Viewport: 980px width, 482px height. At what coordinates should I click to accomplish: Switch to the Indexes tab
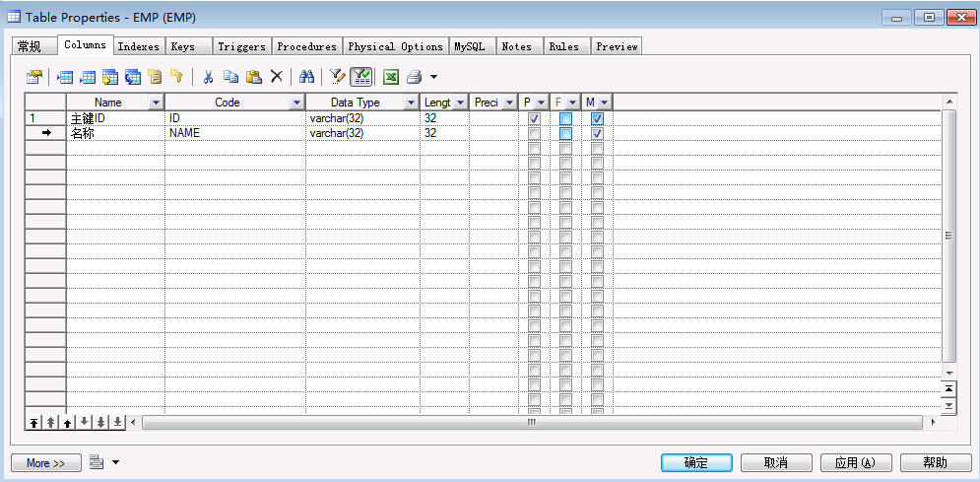pyautogui.click(x=138, y=46)
